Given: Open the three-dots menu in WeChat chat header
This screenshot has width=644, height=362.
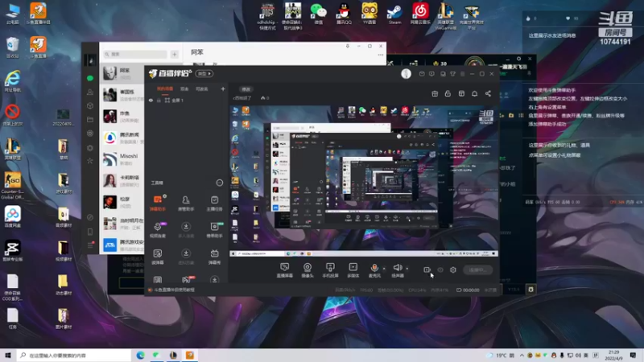Looking at the screenshot, I should (x=381, y=55).
